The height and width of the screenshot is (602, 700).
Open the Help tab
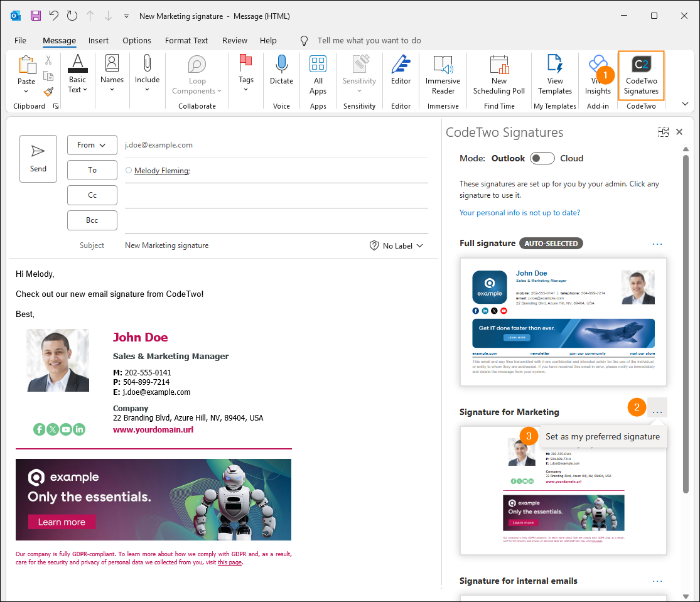pos(268,41)
